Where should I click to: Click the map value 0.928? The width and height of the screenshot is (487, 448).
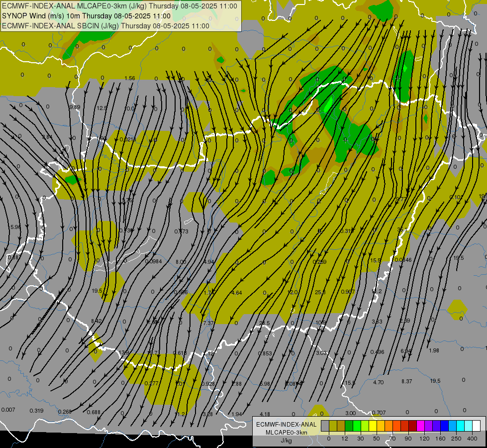point(208,384)
